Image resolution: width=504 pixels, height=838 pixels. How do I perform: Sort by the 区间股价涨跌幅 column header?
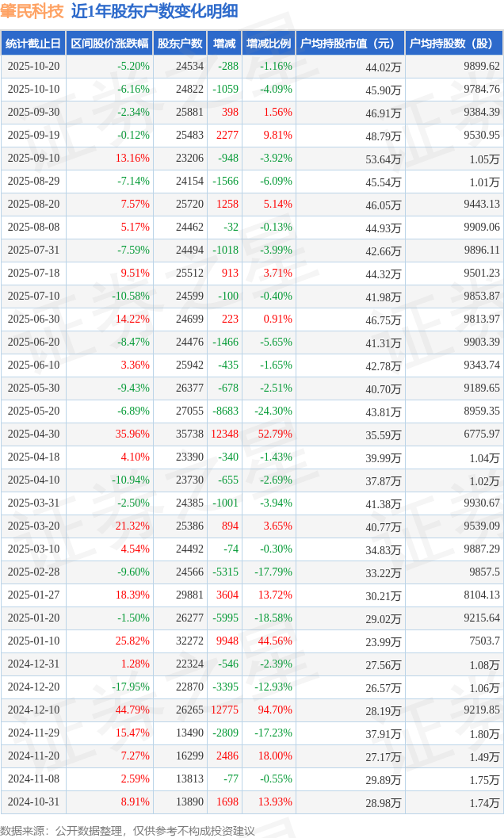coord(109,44)
